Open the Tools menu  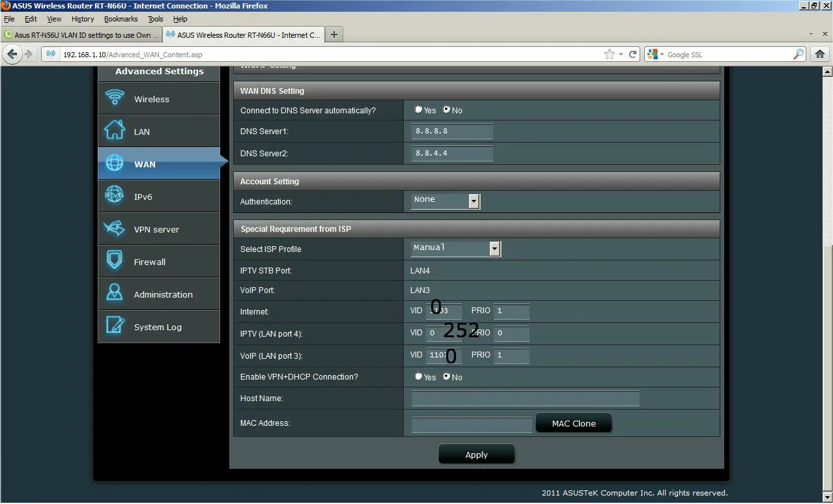click(x=156, y=19)
